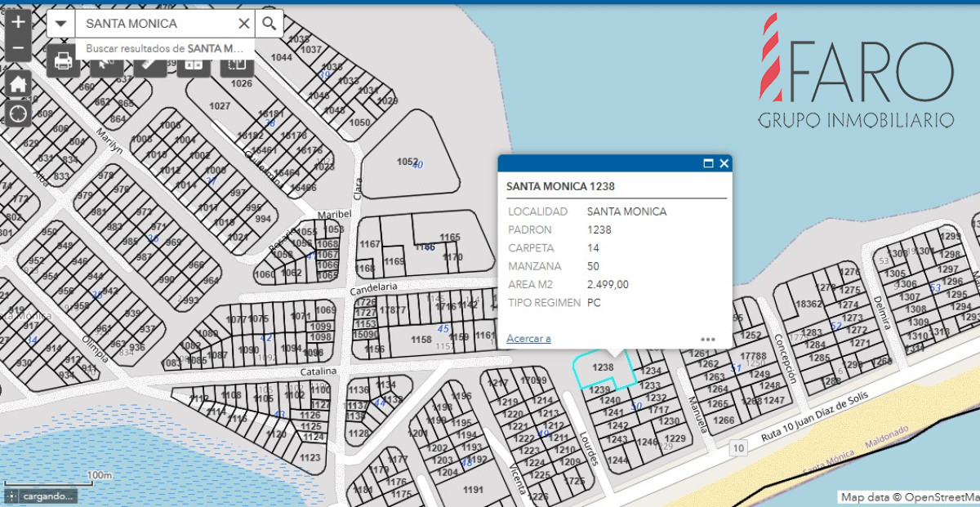Select the FARO Grupo Inmobiliario logo

[856, 70]
